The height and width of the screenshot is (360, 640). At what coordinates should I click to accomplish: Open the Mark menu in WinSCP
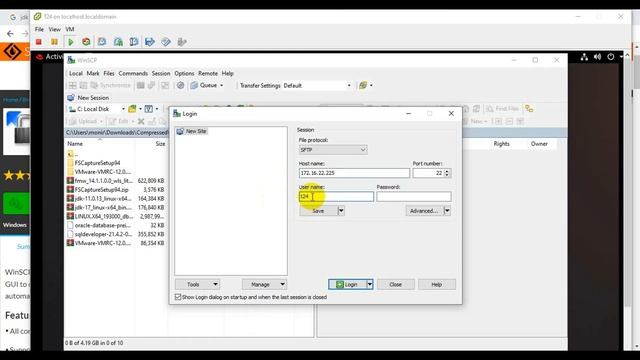tap(93, 73)
